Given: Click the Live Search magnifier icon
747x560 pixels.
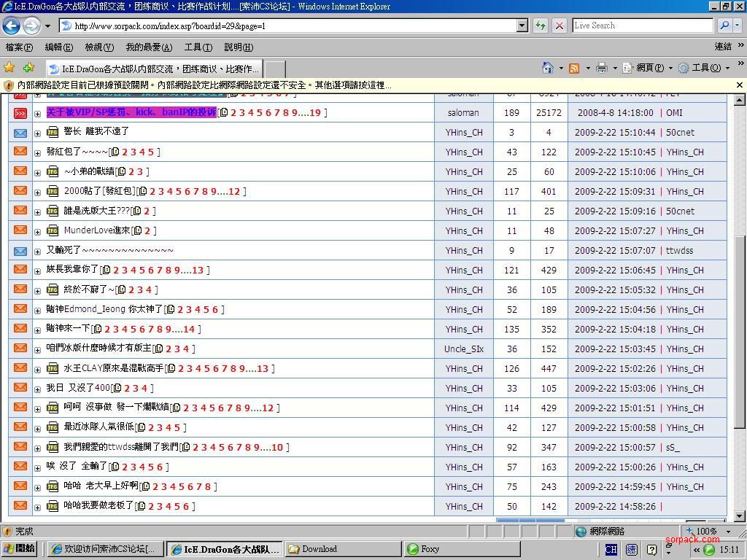Looking at the screenshot, I should point(724,26).
